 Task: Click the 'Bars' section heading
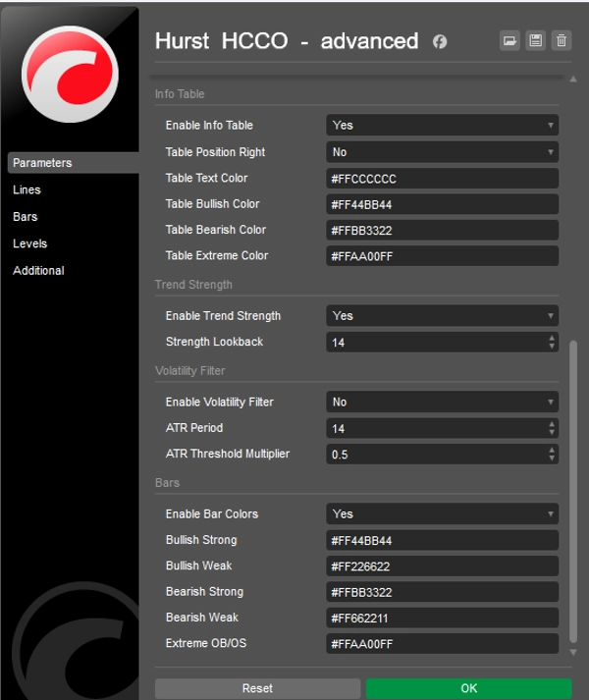point(167,483)
